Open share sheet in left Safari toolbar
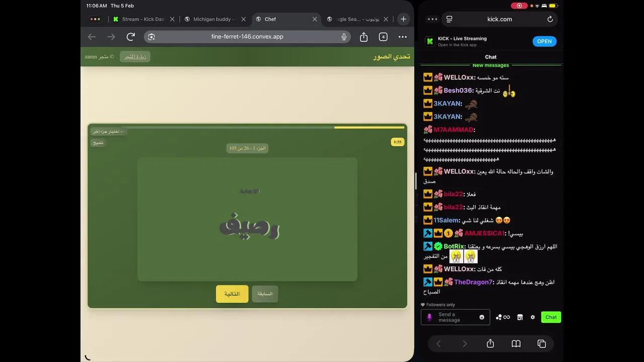Viewport: 644px width, 362px height. [x=364, y=37]
